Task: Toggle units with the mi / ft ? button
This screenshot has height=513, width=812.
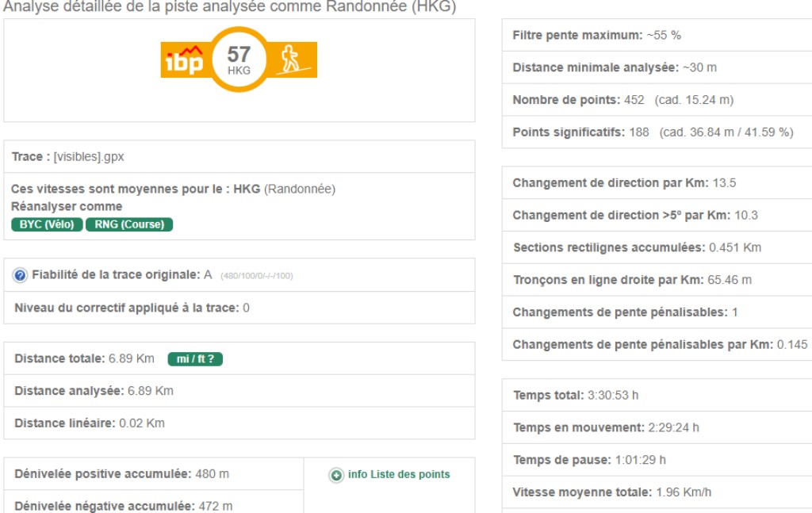Action: pyautogui.click(x=195, y=359)
